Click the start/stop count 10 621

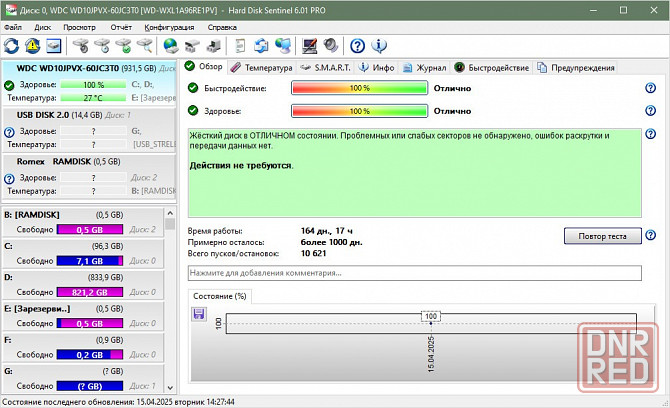pos(313,253)
